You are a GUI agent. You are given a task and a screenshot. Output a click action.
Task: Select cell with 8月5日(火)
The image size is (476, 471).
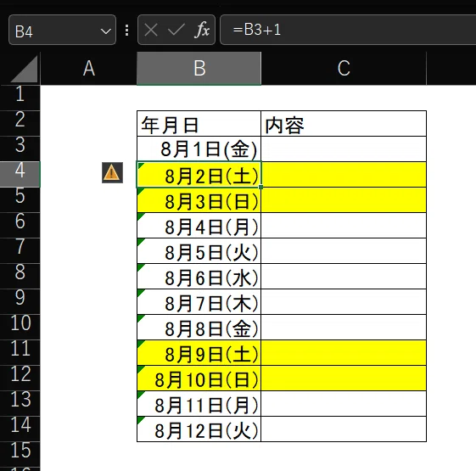(x=199, y=251)
